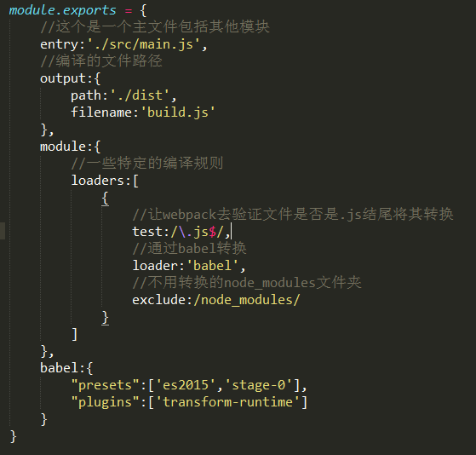The height and width of the screenshot is (455, 476).
Task: Click the underlined opening brace in loaders
Action: 105,199
